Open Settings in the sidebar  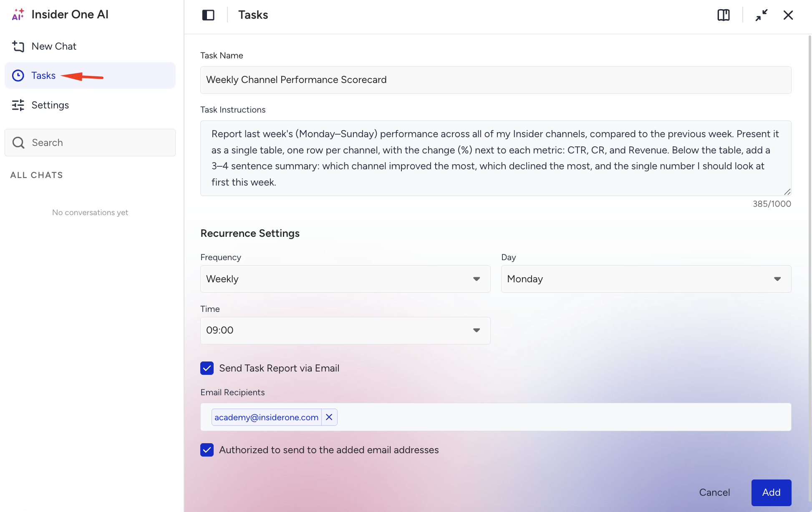pos(90,105)
